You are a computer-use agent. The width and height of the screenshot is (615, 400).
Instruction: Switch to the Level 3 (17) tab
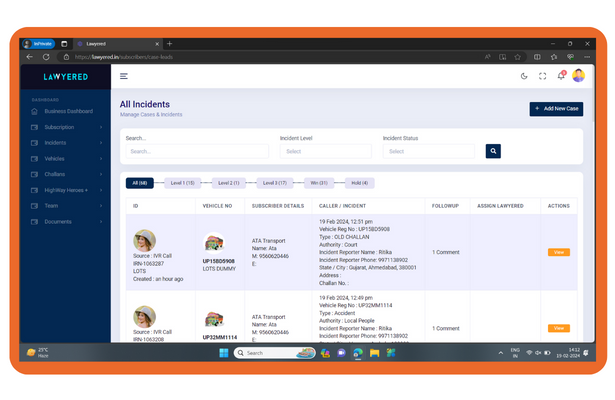pos(274,183)
